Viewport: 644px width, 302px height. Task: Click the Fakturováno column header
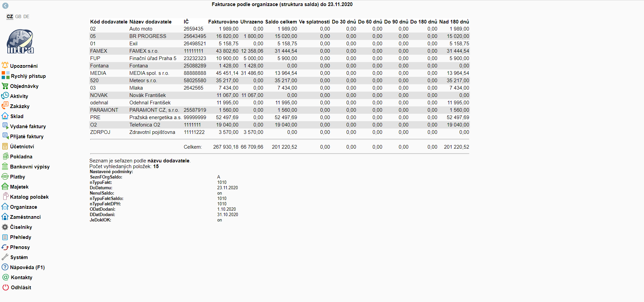[x=223, y=22]
